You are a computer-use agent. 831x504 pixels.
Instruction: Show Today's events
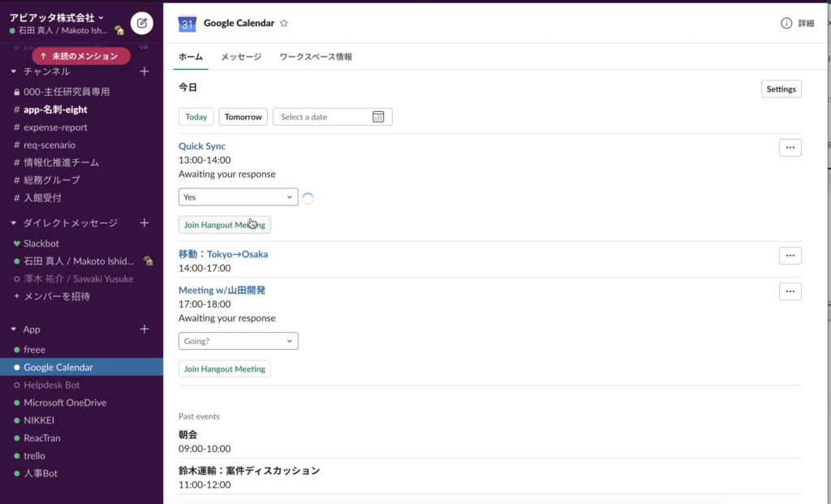196,117
